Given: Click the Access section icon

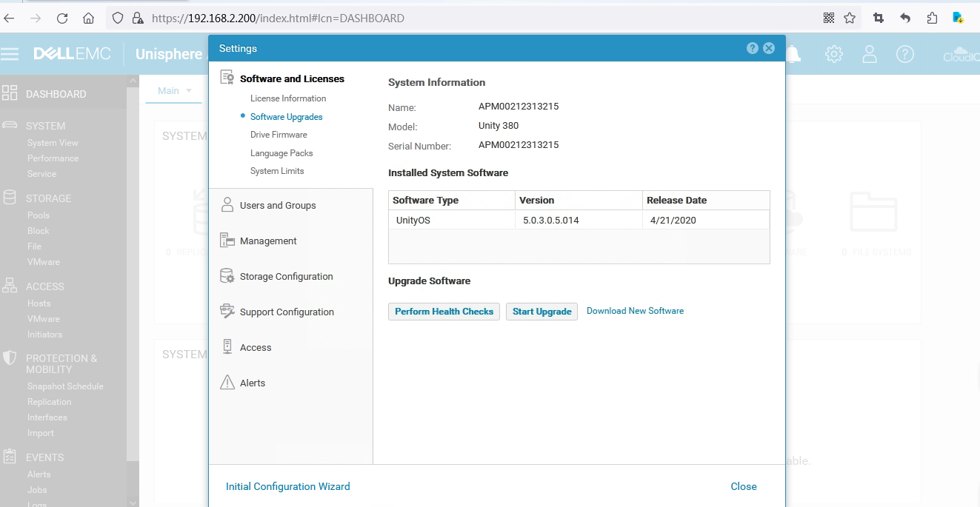Looking at the screenshot, I should 227,347.
